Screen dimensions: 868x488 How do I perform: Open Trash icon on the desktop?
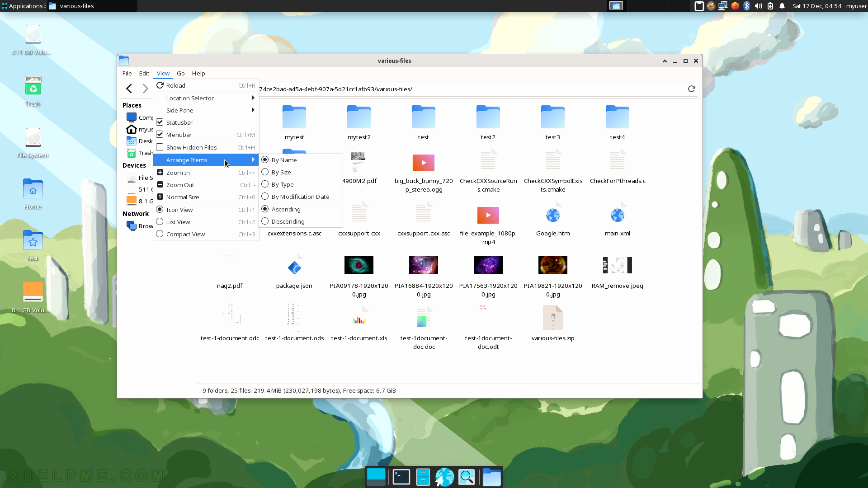tap(33, 85)
